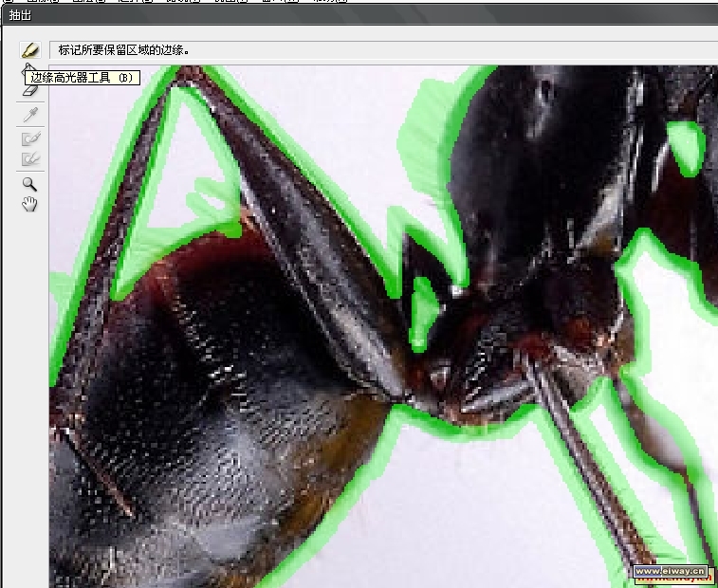Select the Zoom magnifier tool

click(x=29, y=184)
